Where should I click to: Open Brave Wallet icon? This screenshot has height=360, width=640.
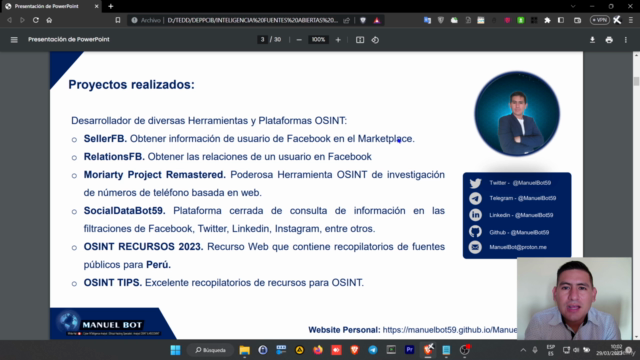[x=577, y=20]
